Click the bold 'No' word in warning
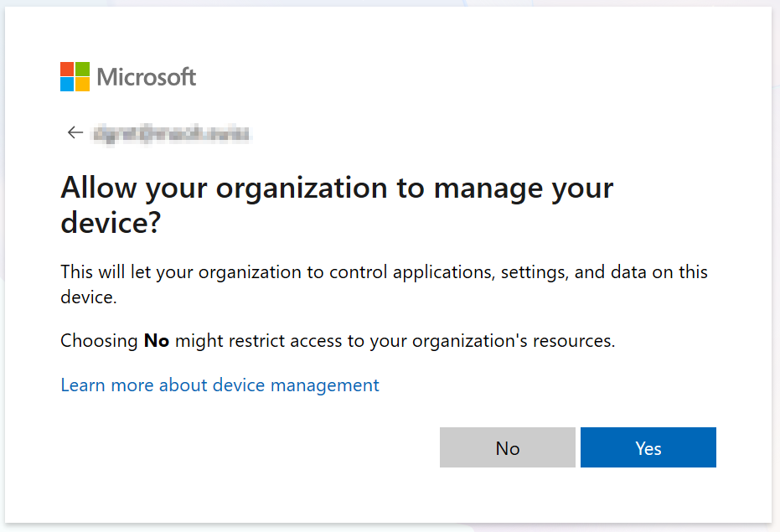780x532 pixels. pos(157,341)
